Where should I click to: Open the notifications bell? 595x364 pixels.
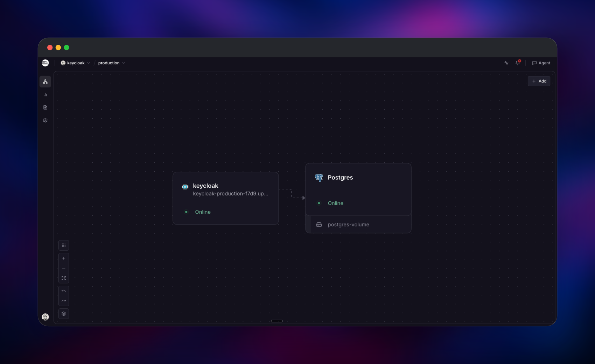tap(518, 63)
